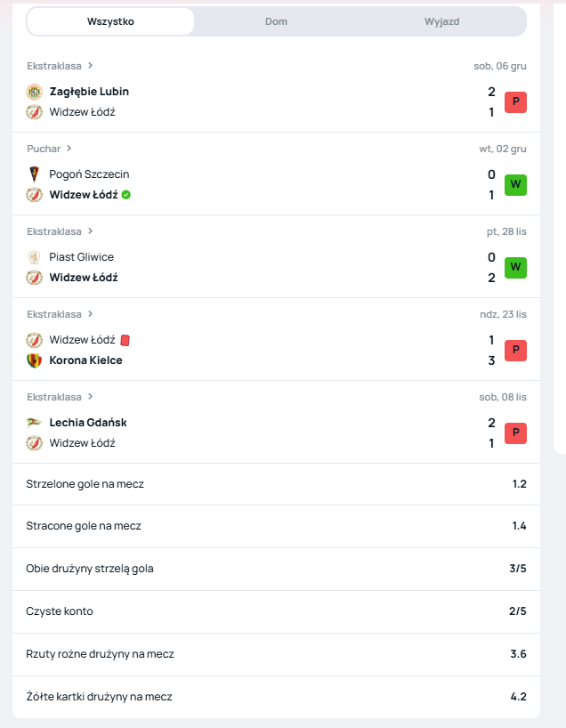Click the Zagłębie Lubin team crest

point(34,92)
